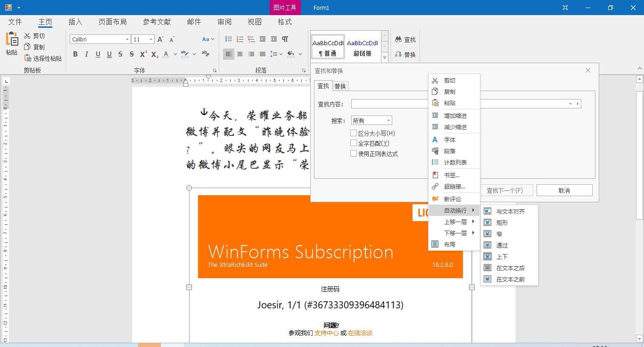
Task: Choose 新评论 (New Comment) from context menu
Action: point(454,199)
